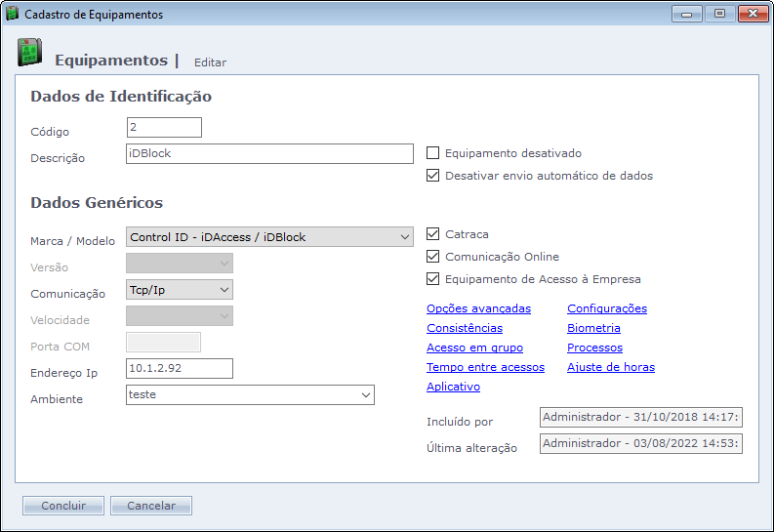Image resolution: width=774 pixels, height=532 pixels.
Task: Click the Consistências link
Action: click(x=465, y=328)
